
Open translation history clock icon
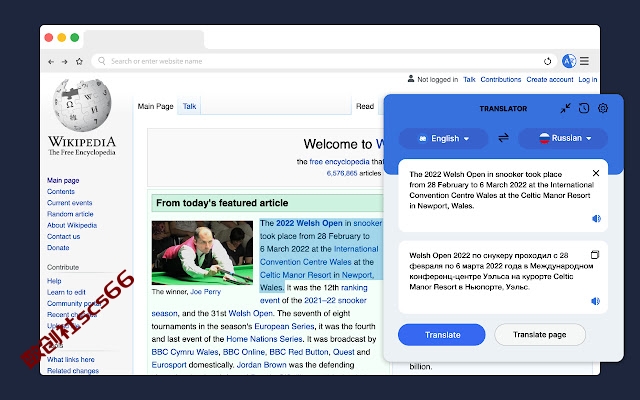coord(584,108)
